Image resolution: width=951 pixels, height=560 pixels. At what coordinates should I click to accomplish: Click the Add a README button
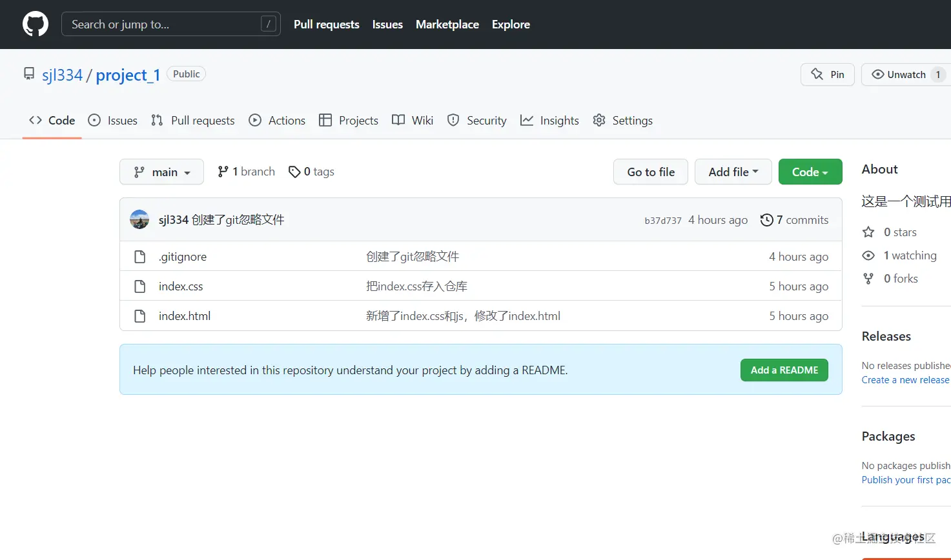784,370
